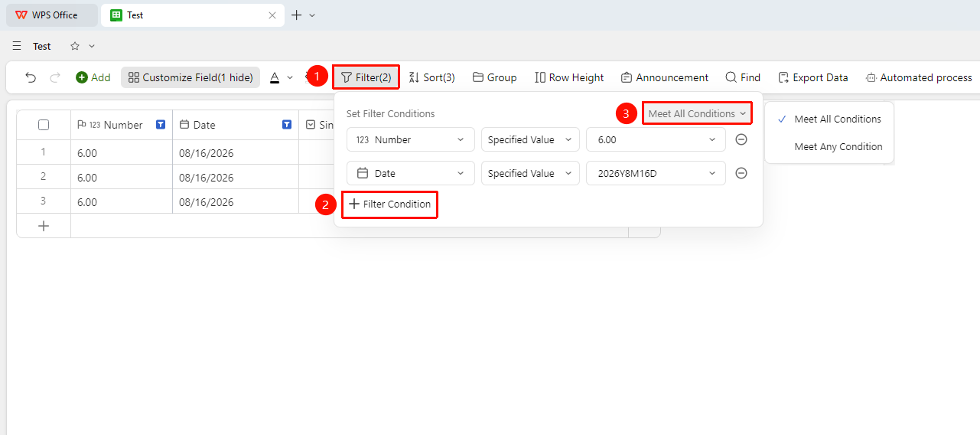Click row 3 Number cell 6.00
This screenshot has height=435, width=980.
(x=122, y=201)
